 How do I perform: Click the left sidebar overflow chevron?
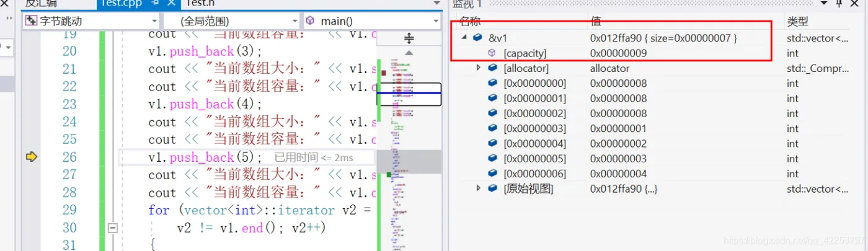click(9, 19)
